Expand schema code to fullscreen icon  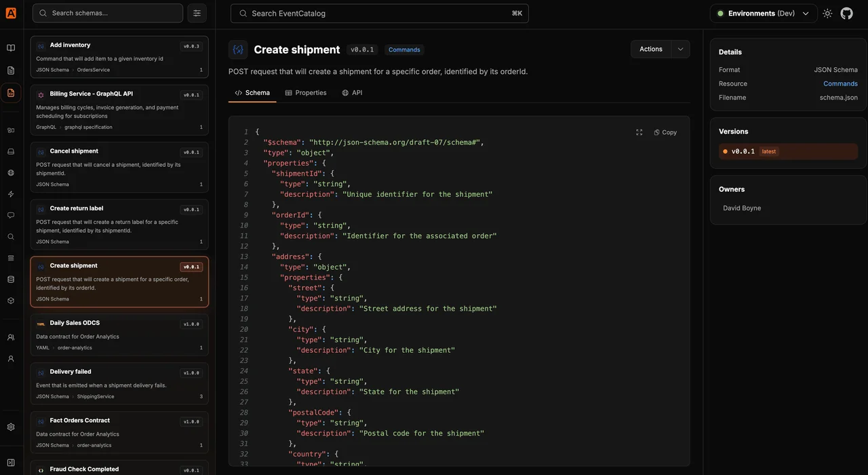click(639, 132)
